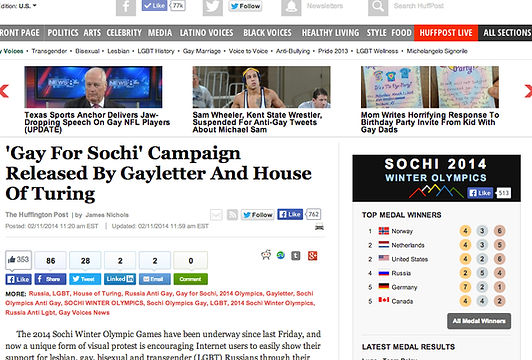
Task: Click the Pride 2013 subnav link
Action: [x=333, y=51]
